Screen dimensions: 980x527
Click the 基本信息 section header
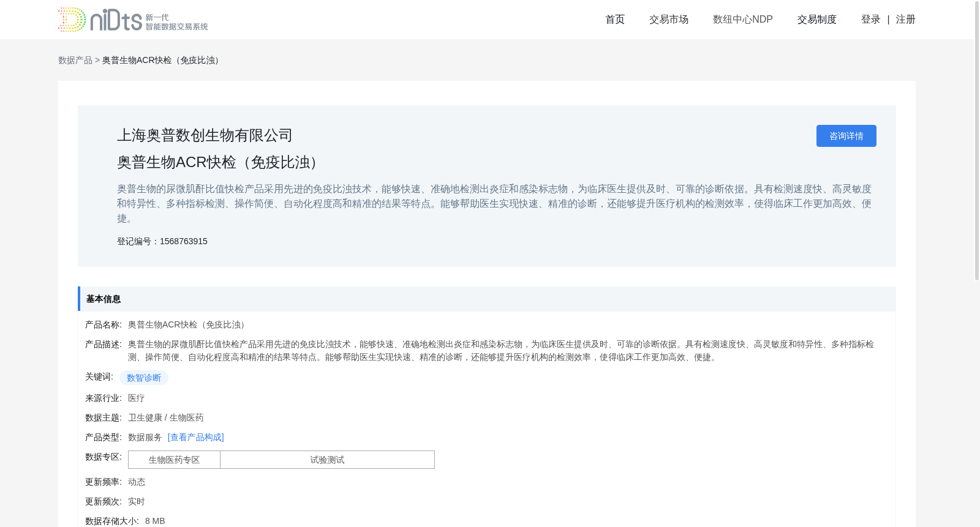pos(487,299)
